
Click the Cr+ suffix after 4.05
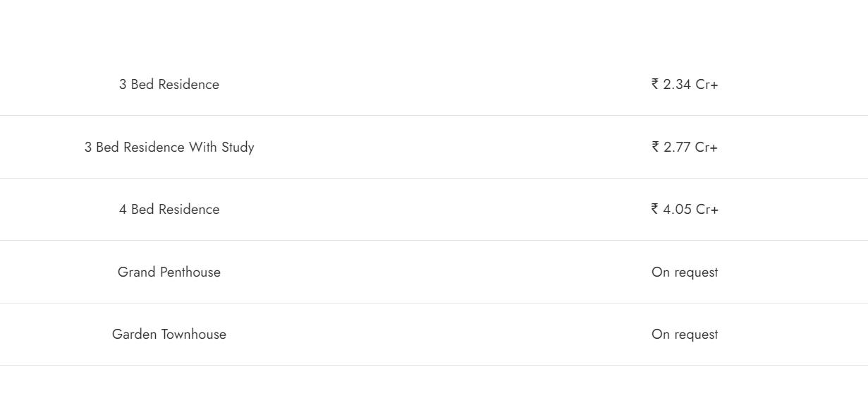(707, 209)
